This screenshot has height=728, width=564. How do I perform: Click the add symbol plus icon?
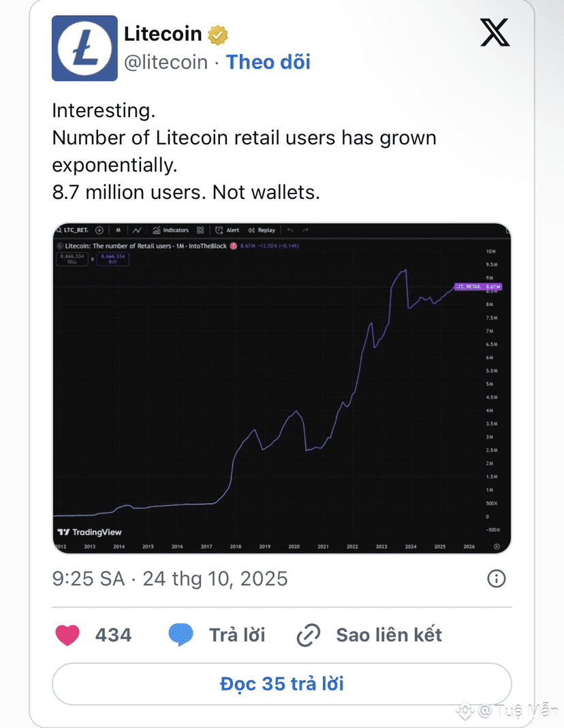[99, 230]
